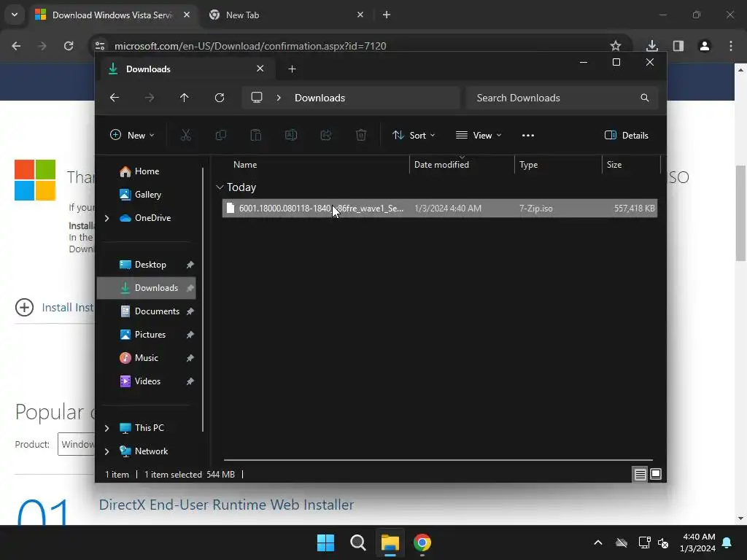
Task: Refresh the Downloads folder view
Action: click(220, 98)
